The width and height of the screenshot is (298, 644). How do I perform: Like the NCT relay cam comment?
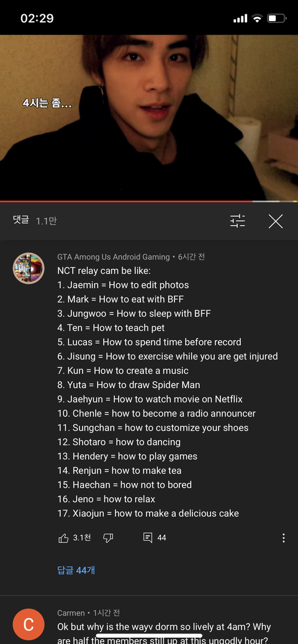point(63,538)
